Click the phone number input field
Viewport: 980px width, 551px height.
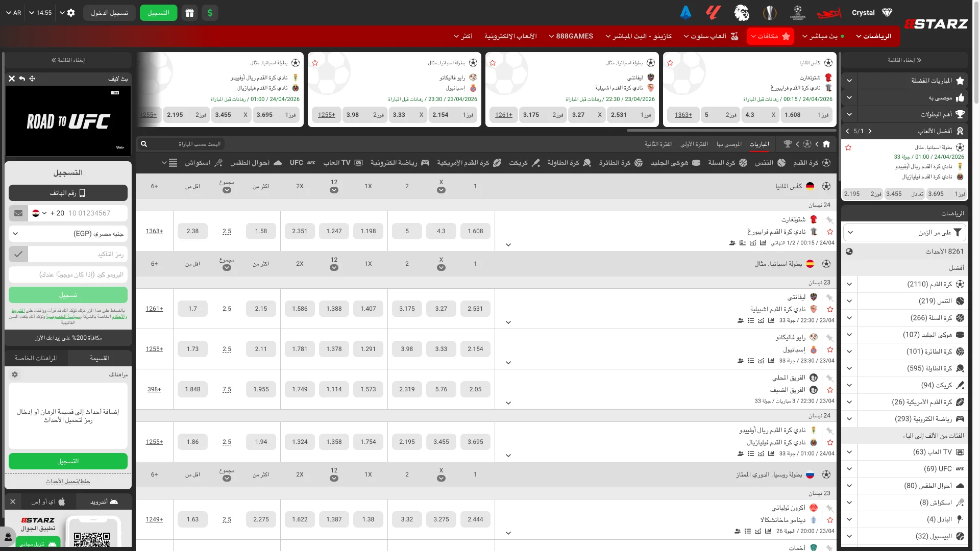point(97,213)
